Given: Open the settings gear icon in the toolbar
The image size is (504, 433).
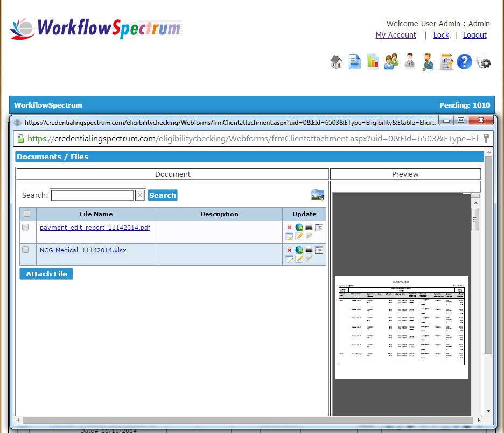Looking at the screenshot, I should click(483, 62).
